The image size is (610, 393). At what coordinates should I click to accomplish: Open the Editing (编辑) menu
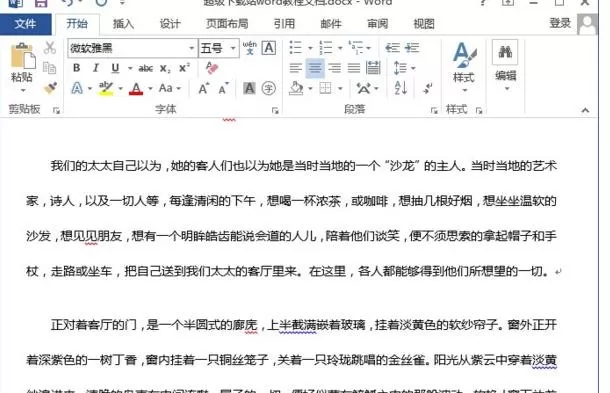[x=505, y=64]
